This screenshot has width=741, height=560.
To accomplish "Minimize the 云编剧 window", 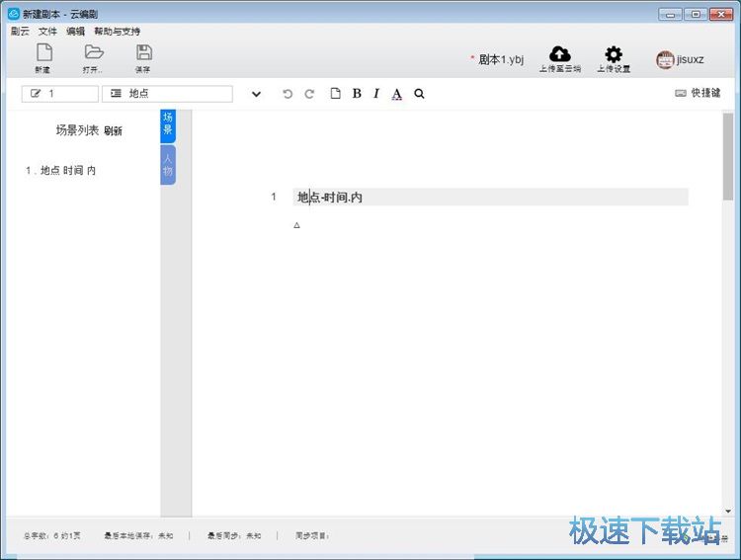I will 670,14.
